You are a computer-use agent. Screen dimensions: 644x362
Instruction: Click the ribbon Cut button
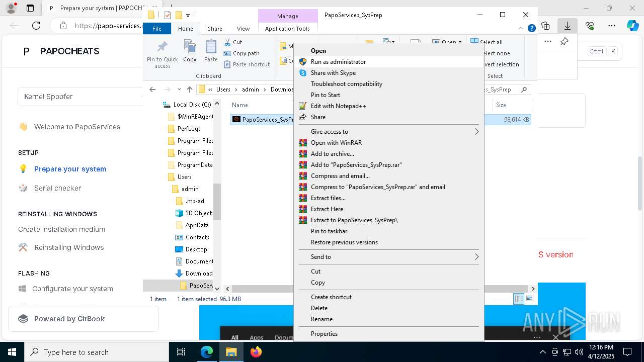click(x=233, y=42)
